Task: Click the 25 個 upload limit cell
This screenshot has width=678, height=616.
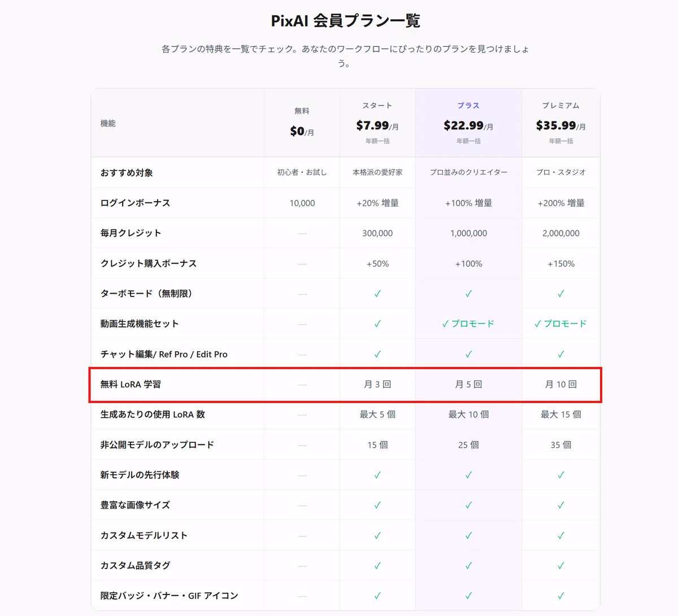Action: [468, 445]
